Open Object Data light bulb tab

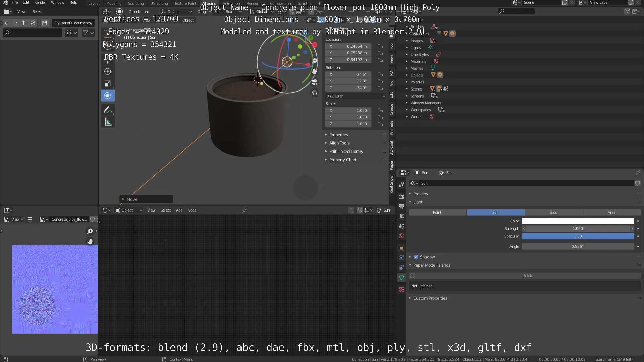pyautogui.click(x=401, y=277)
